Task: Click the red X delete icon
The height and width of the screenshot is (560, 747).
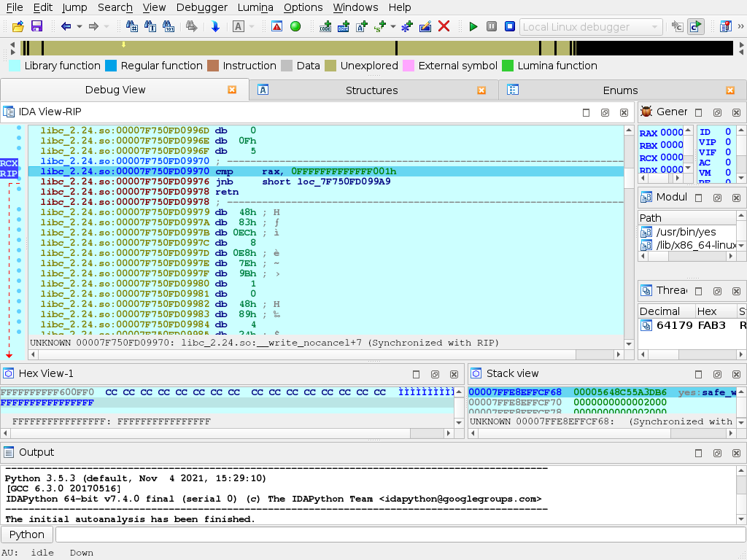Action: [x=444, y=26]
